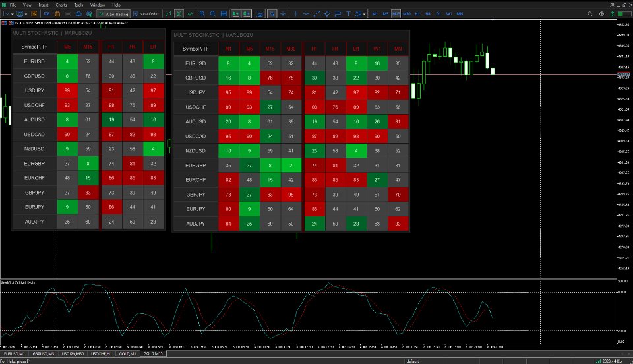Select the standard cursor arrow tool
Screen dimensions: 633x364
(x=272, y=14)
